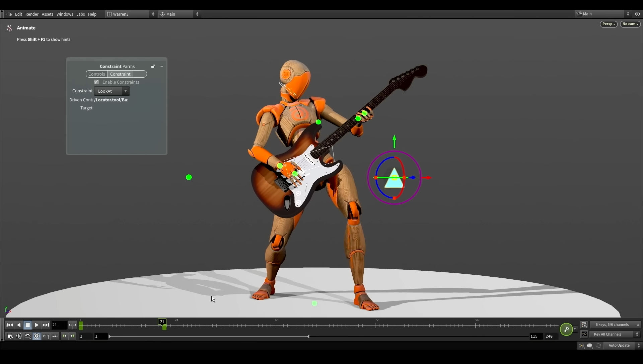The height and width of the screenshot is (364, 643).
Task: Open the Help menu
Action: click(92, 14)
